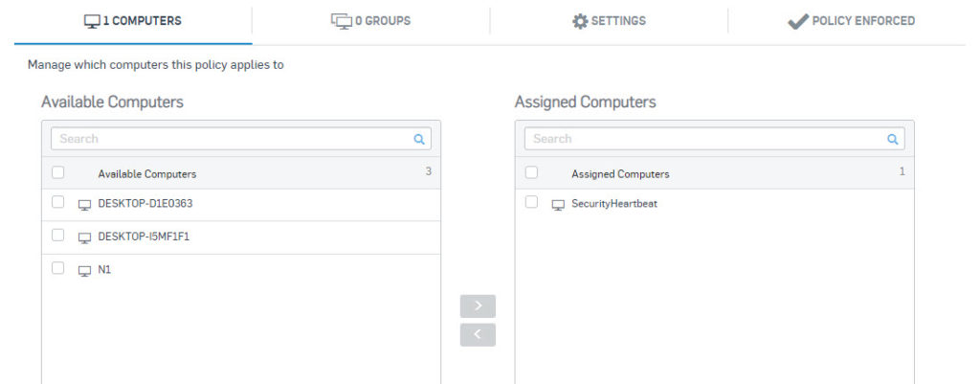980x384 pixels.
Task: Click the monitor icon next to N1
Action: [84, 271]
